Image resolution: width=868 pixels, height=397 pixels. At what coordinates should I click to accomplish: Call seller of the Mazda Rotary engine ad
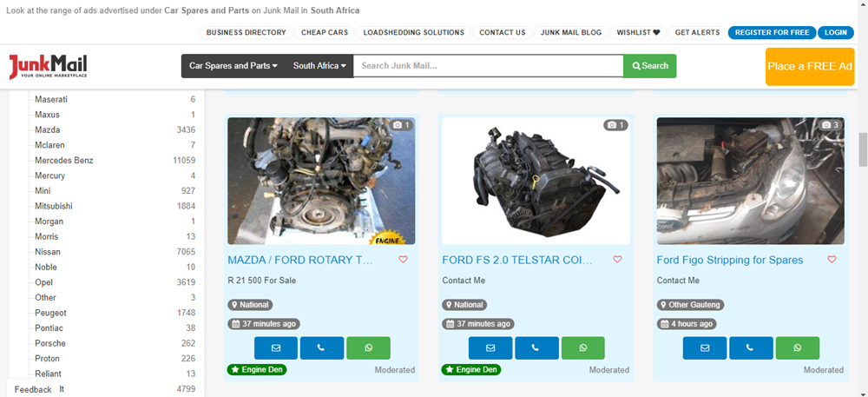pos(322,347)
